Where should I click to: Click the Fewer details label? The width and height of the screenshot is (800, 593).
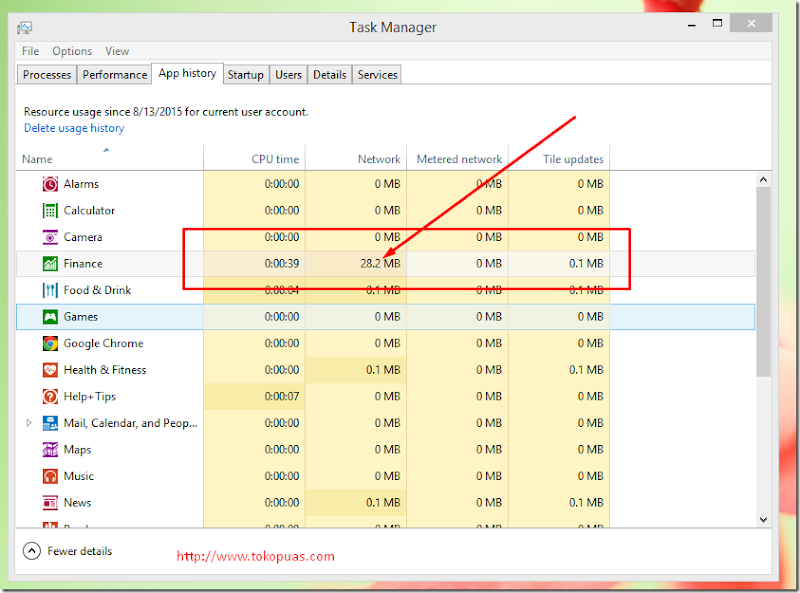80,551
